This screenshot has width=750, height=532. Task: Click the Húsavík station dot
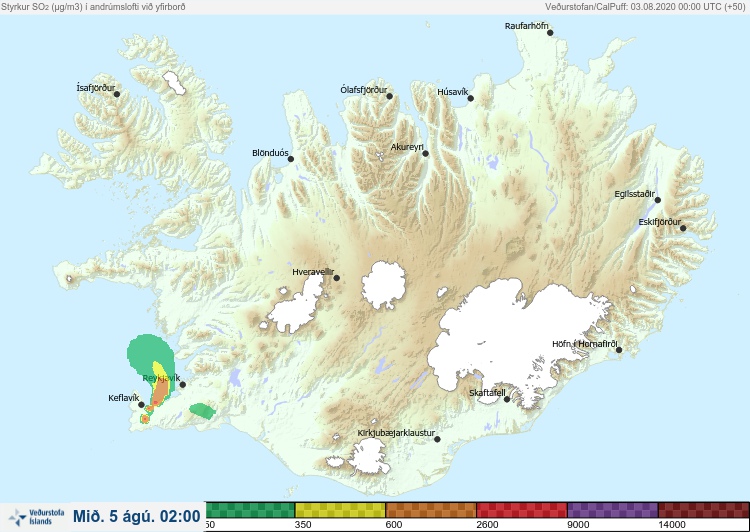[x=470, y=99]
